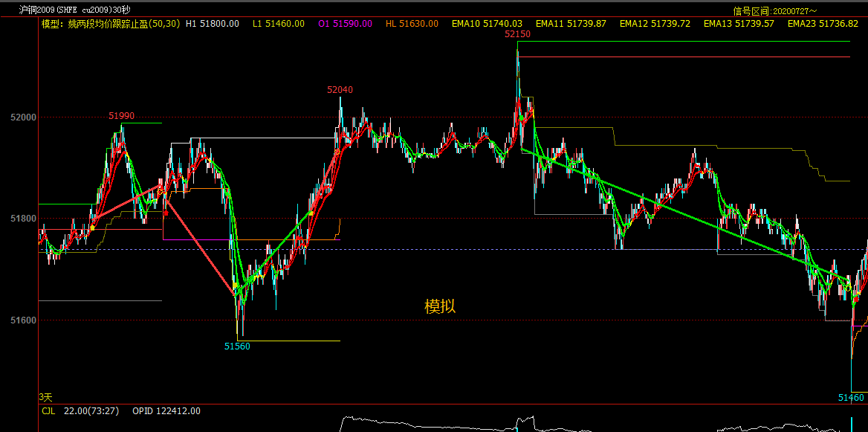
Task: Click the 52150 peak price marker
Action: point(517,34)
